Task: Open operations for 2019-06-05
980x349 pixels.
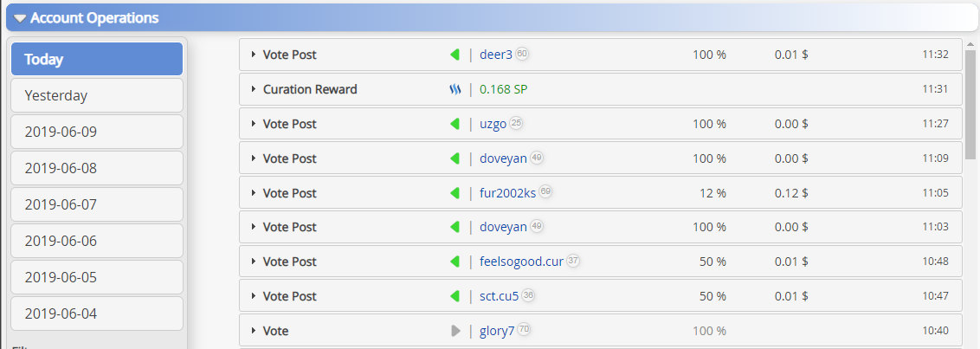Action: point(97,277)
